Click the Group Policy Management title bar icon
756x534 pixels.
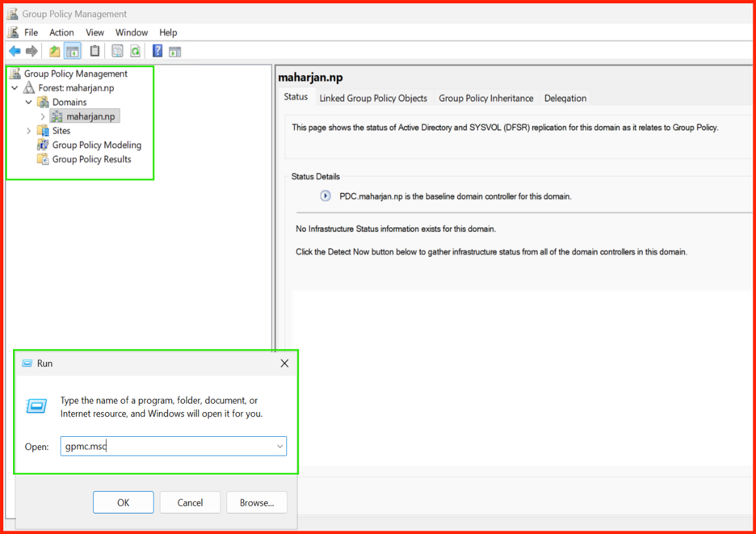[13, 14]
